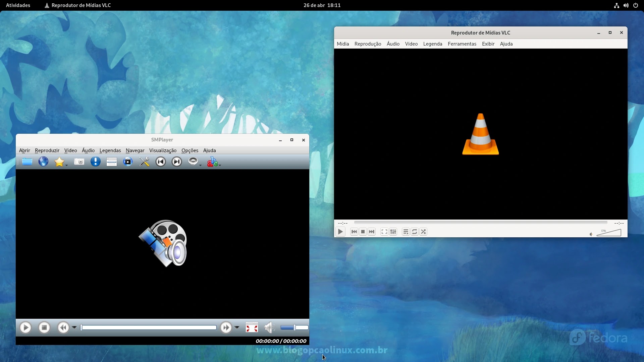Click the SMPlayer time display 00:00:00 / 00:00:00
The height and width of the screenshot is (362, 644).
(x=281, y=341)
